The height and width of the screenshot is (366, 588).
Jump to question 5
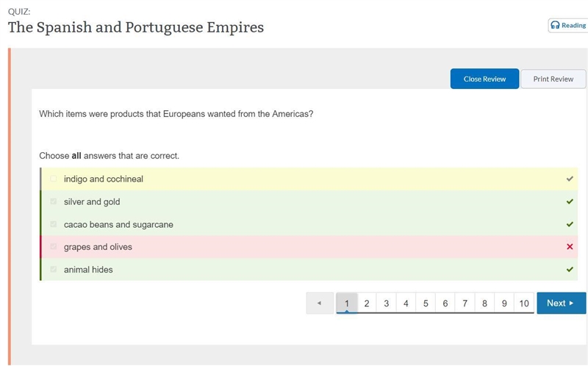(x=426, y=303)
